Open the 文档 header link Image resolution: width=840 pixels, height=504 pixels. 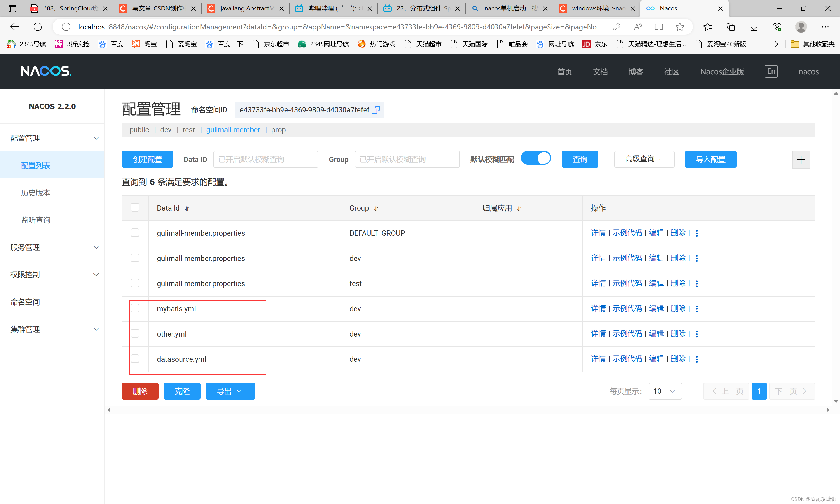(x=600, y=72)
